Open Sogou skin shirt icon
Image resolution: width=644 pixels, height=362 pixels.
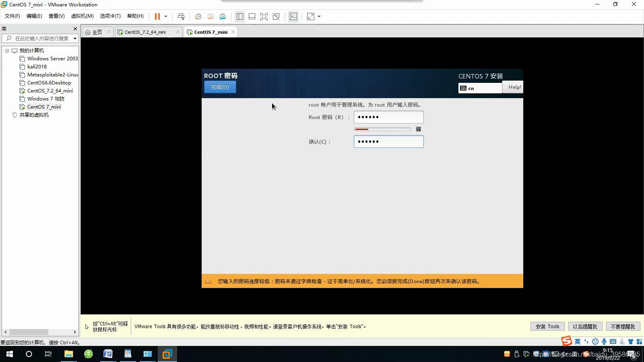coord(631,341)
